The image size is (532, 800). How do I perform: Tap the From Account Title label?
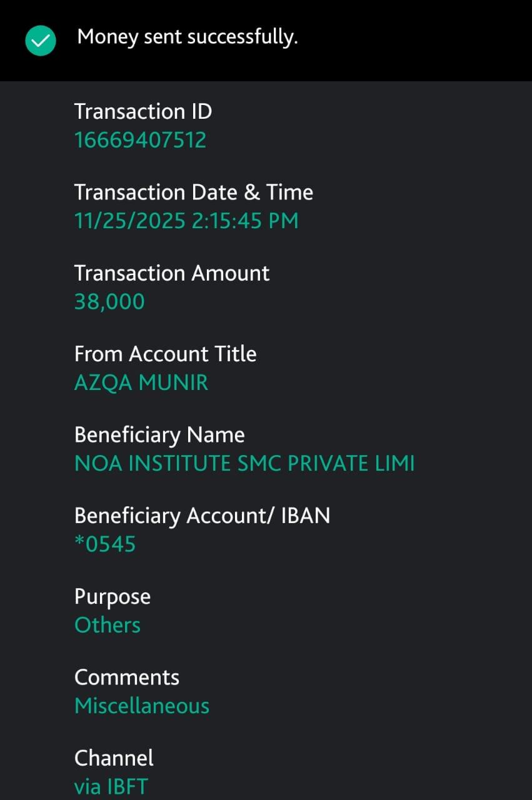(x=166, y=354)
